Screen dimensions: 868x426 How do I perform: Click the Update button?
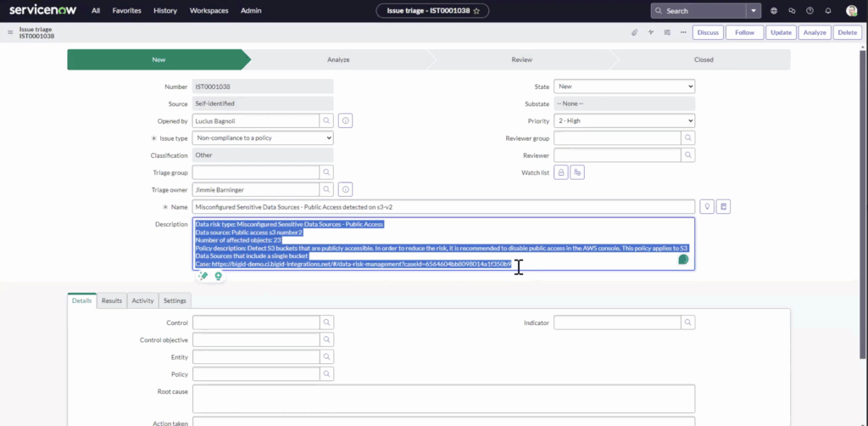(781, 33)
